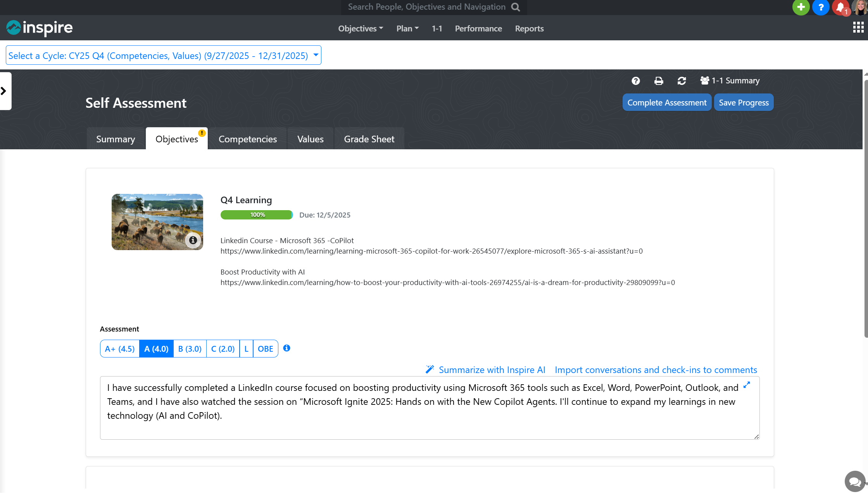Click the refresh icon in header

[682, 81]
